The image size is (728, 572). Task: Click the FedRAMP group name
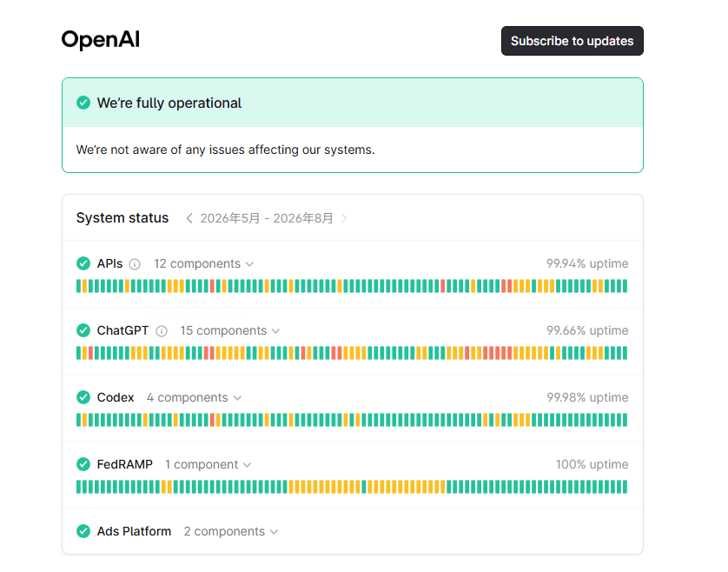(125, 465)
